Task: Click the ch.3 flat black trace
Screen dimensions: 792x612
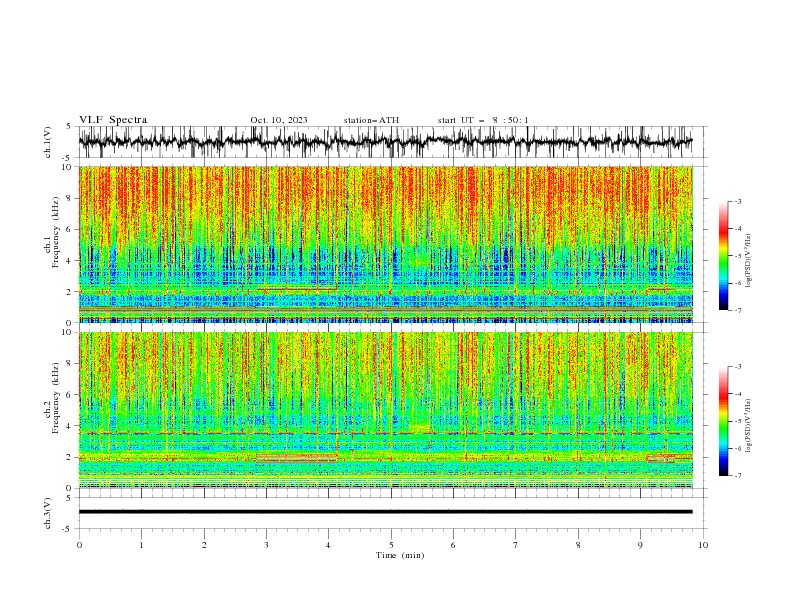Action: coord(385,512)
